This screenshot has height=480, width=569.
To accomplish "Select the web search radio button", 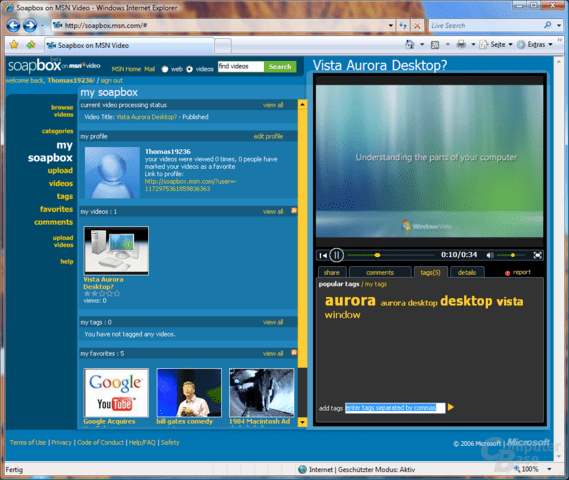I will tap(165, 69).
